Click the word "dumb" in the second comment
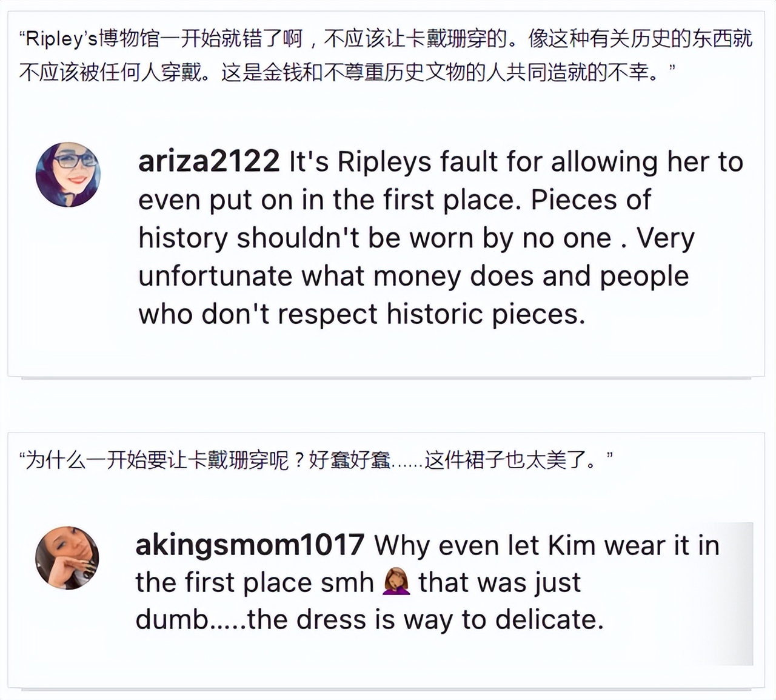 coord(172,620)
